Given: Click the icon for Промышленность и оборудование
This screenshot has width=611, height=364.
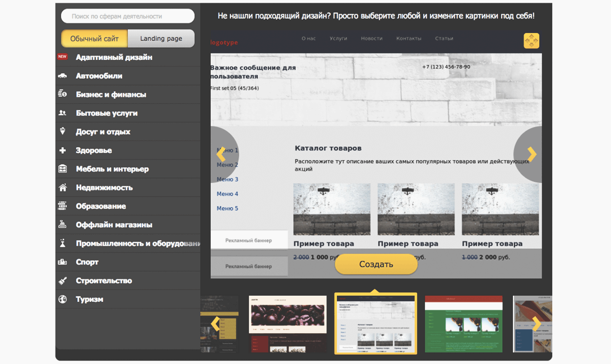Looking at the screenshot, I should [62, 243].
